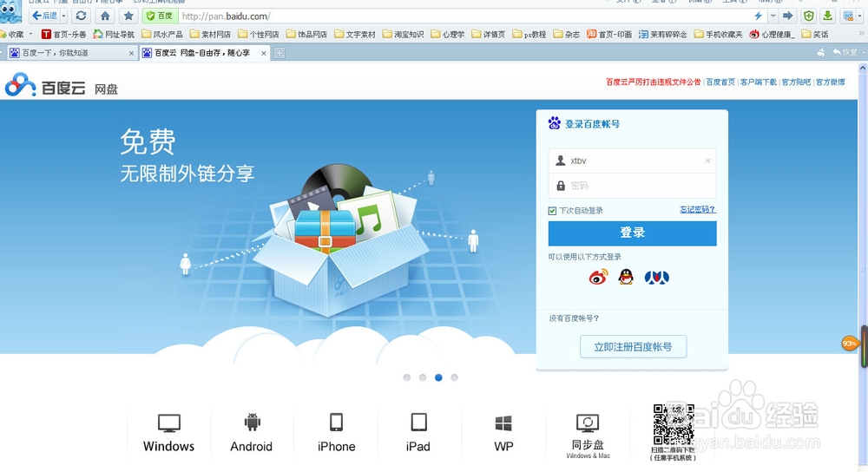Screen dimensions: 868x472
Task: Open the 百度云严厉打击违规文件公告 notice link
Action: (x=654, y=82)
